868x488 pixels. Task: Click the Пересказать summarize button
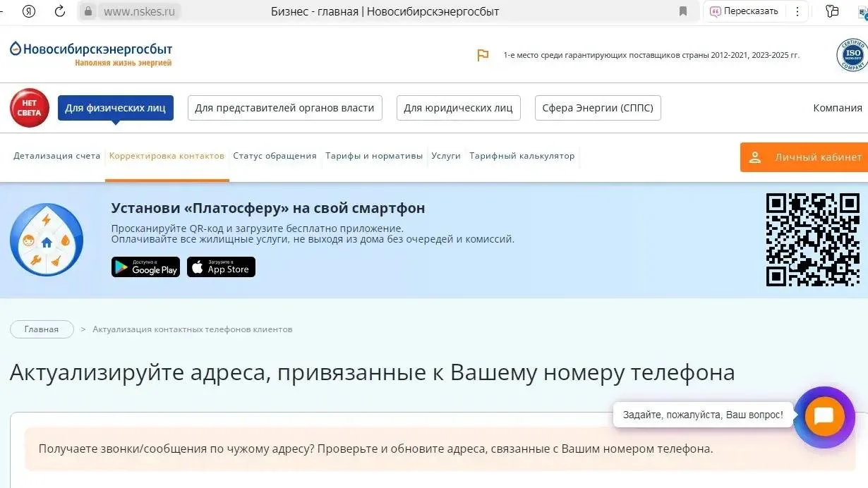(744, 11)
